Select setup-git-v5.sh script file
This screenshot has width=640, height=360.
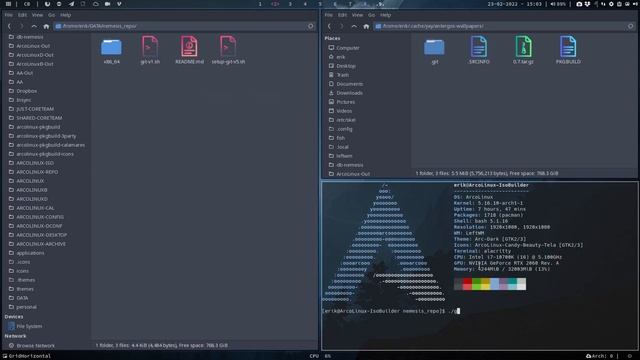point(228,50)
